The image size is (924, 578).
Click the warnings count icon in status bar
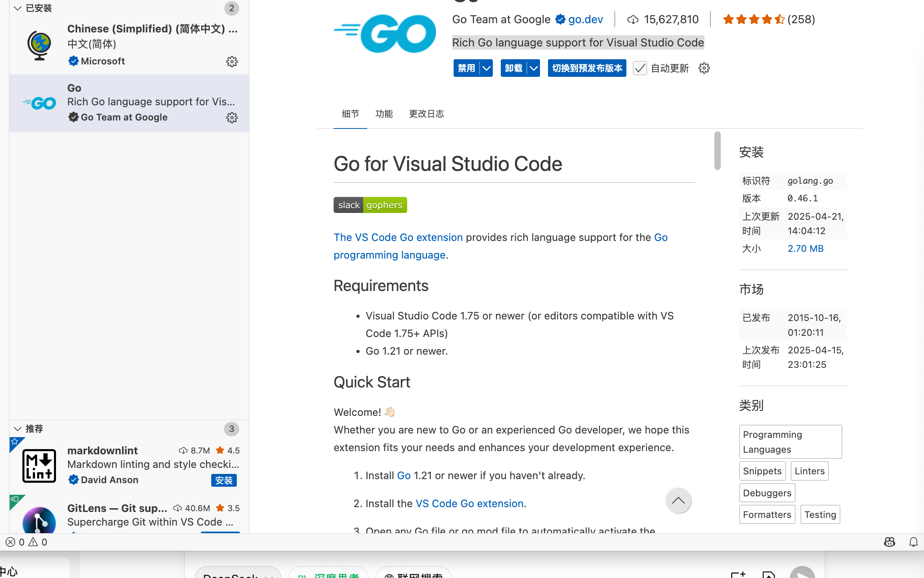click(33, 542)
